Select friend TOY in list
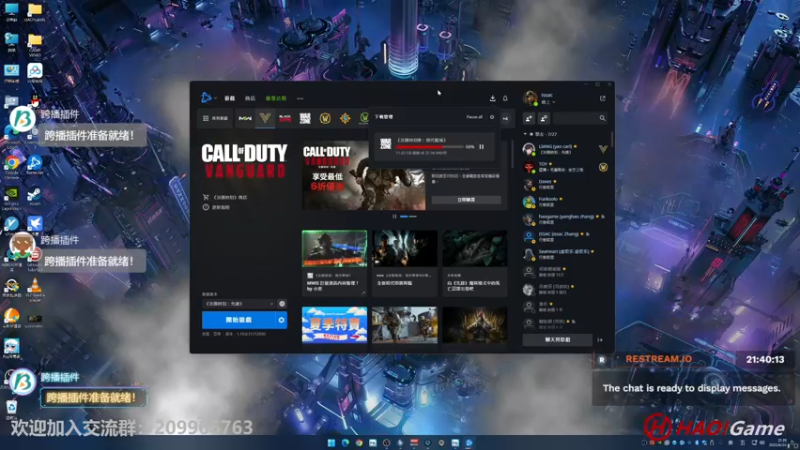 click(x=565, y=167)
